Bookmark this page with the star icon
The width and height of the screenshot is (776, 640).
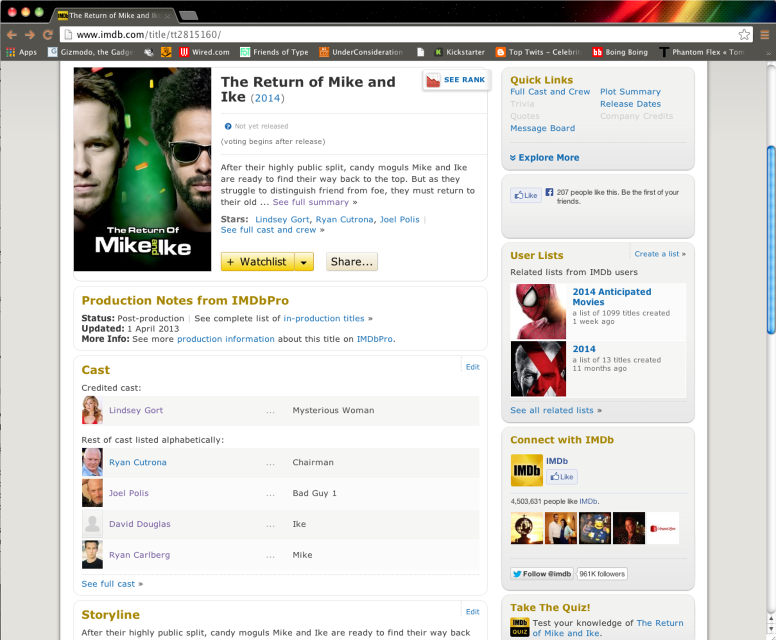click(x=744, y=35)
